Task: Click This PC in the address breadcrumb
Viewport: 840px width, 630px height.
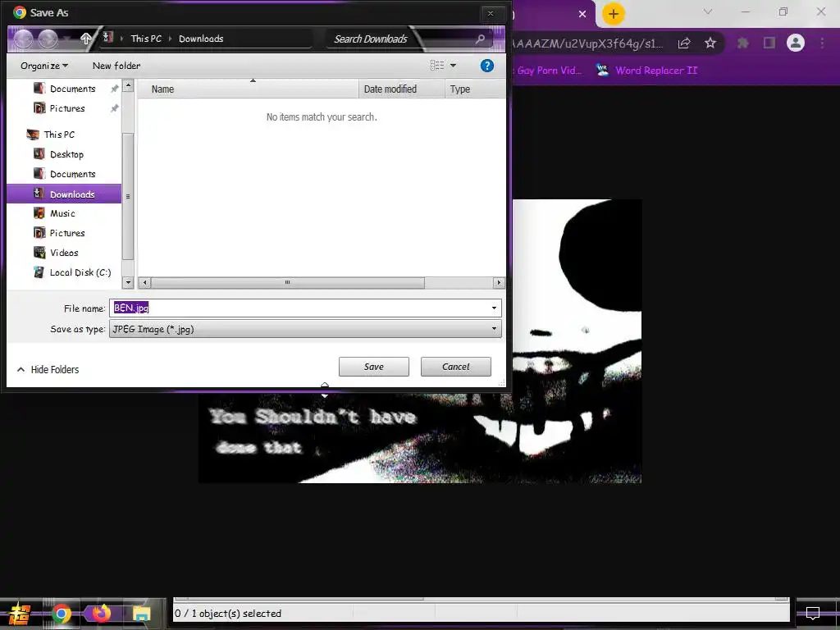Action: click(x=146, y=39)
